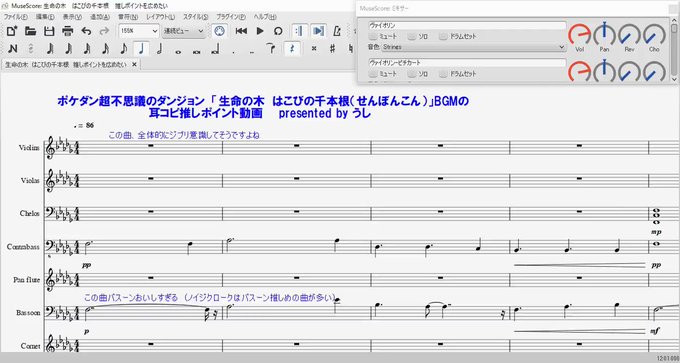Select the score title text ポケダン超不思議のダンジョン
This screenshot has width=680, height=363.
(x=132, y=101)
